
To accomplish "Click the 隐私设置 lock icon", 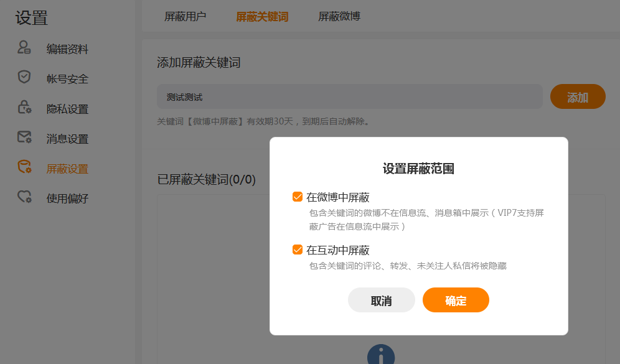I will pyautogui.click(x=24, y=106).
